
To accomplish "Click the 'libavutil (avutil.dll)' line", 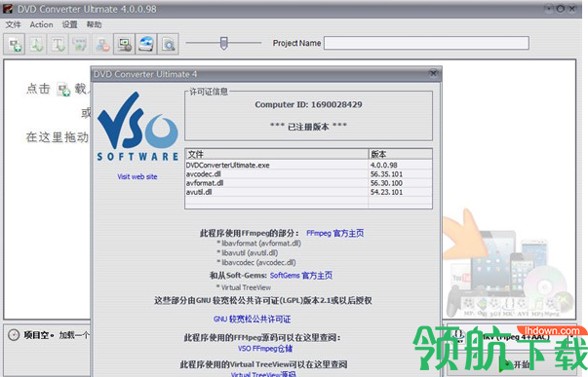I will [248, 253].
